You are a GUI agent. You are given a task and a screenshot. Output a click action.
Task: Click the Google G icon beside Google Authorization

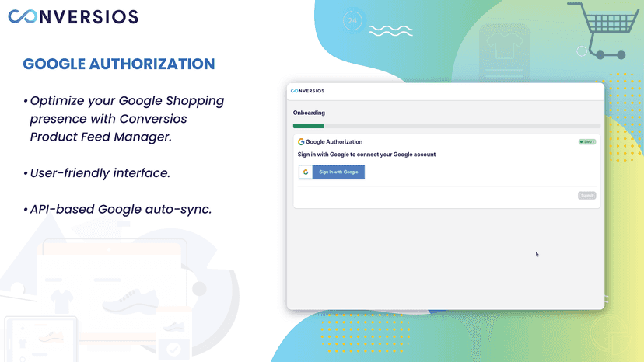pos(301,141)
